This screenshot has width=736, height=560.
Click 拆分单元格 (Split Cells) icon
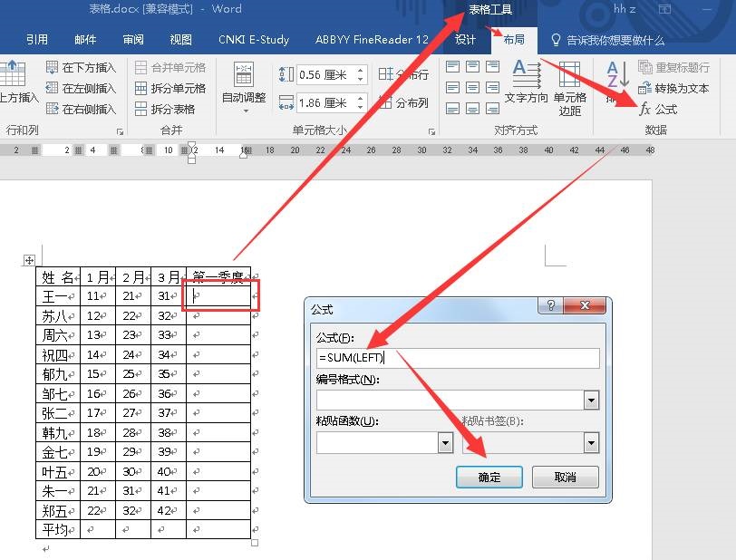141,88
